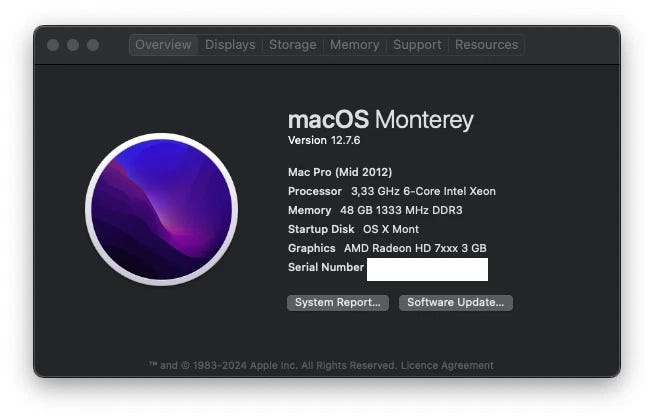Close the About This Mac window
Screen dimensions: 654x419
[53, 45]
